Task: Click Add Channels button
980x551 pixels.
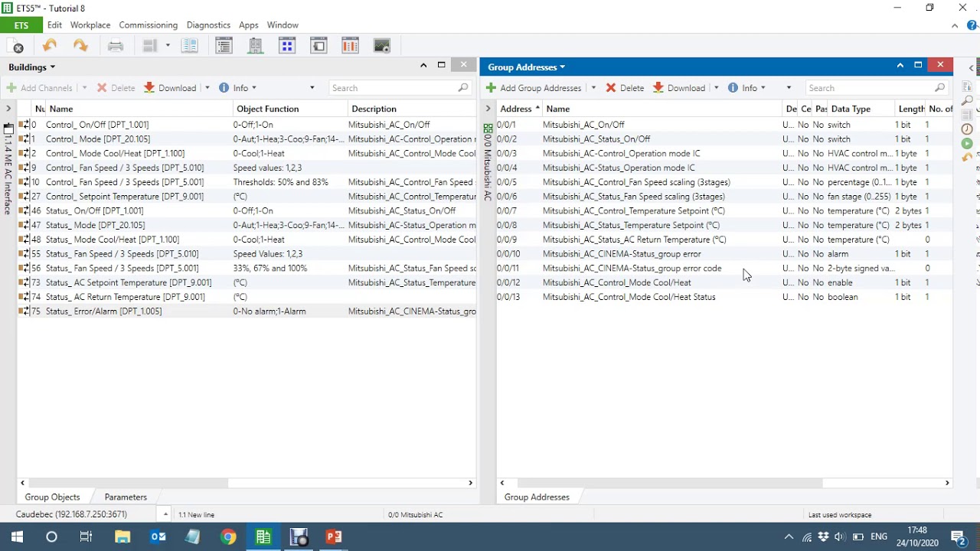Action: 39,88
